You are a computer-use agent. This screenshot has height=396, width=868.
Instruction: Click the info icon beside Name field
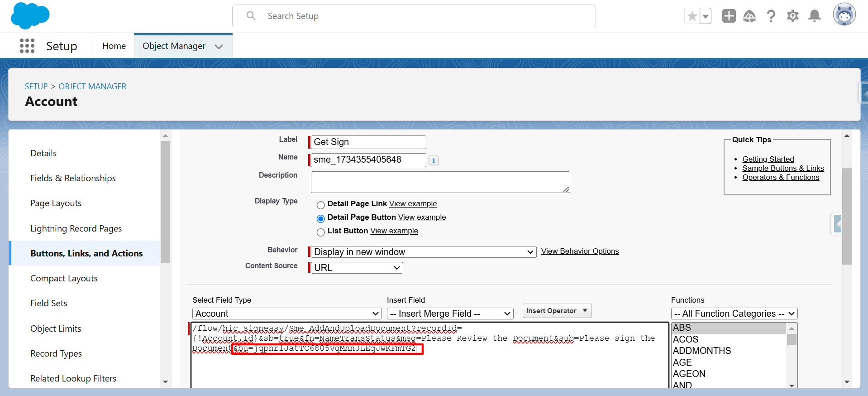pos(434,160)
